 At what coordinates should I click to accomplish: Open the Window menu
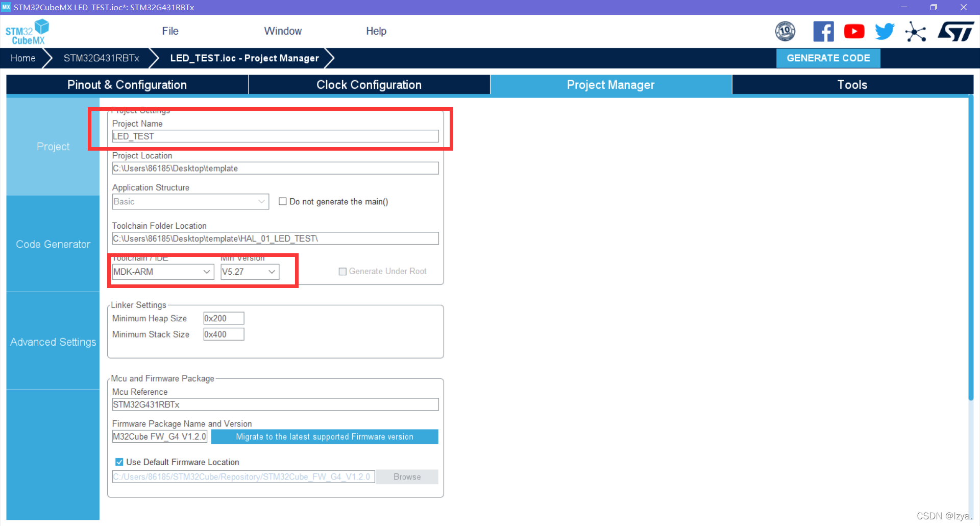[283, 31]
